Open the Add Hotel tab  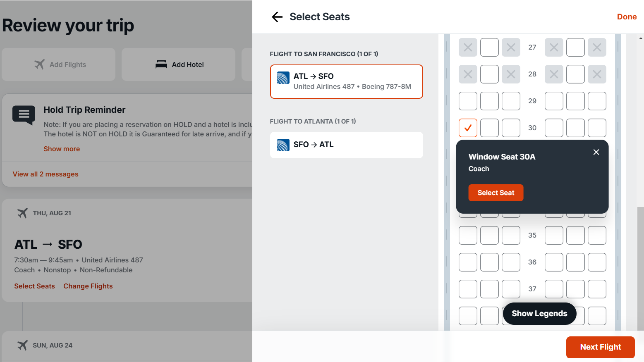[x=178, y=64]
